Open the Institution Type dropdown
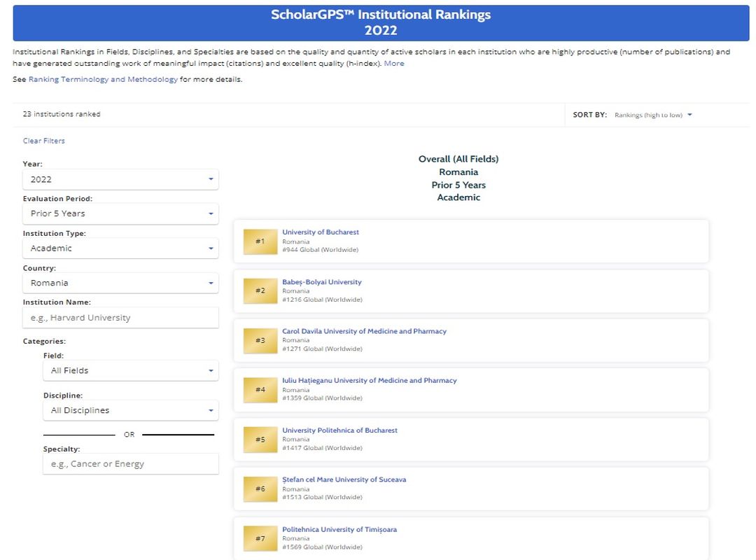This screenshot has width=756, height=560. click(120, 248)
